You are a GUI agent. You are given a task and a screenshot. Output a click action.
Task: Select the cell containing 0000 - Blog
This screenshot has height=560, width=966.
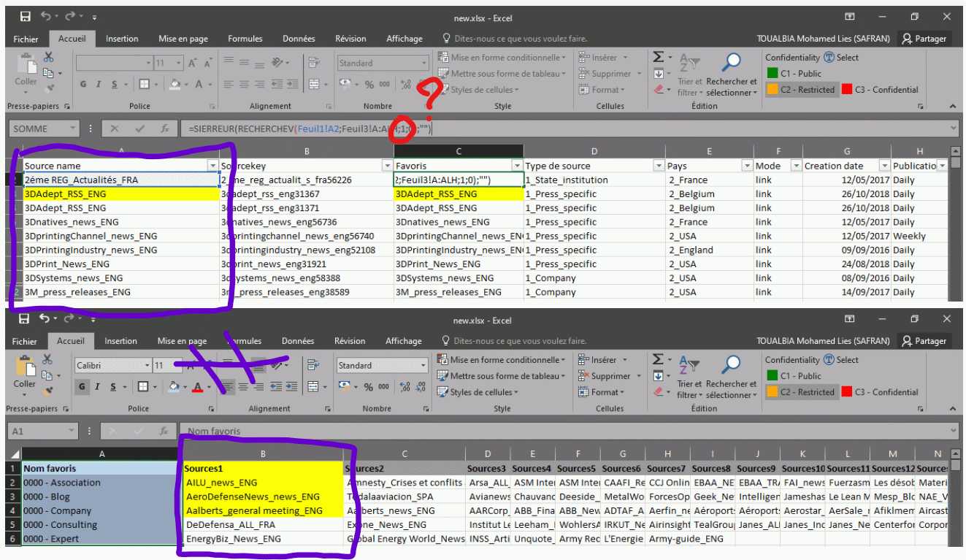[x=101, y=496]
